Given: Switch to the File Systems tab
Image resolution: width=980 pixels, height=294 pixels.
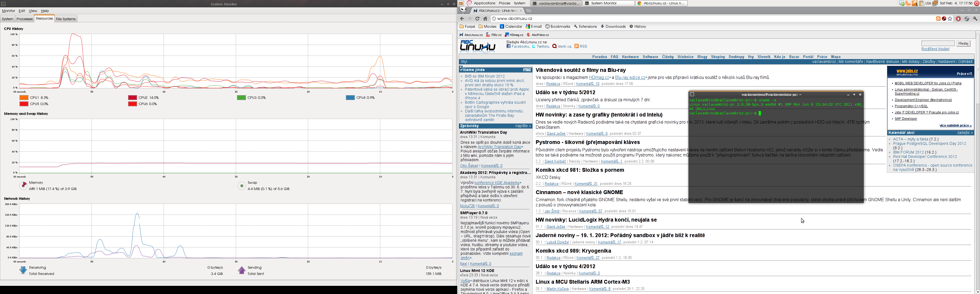Looking at the screenshot, I should (x=66, y=19).
